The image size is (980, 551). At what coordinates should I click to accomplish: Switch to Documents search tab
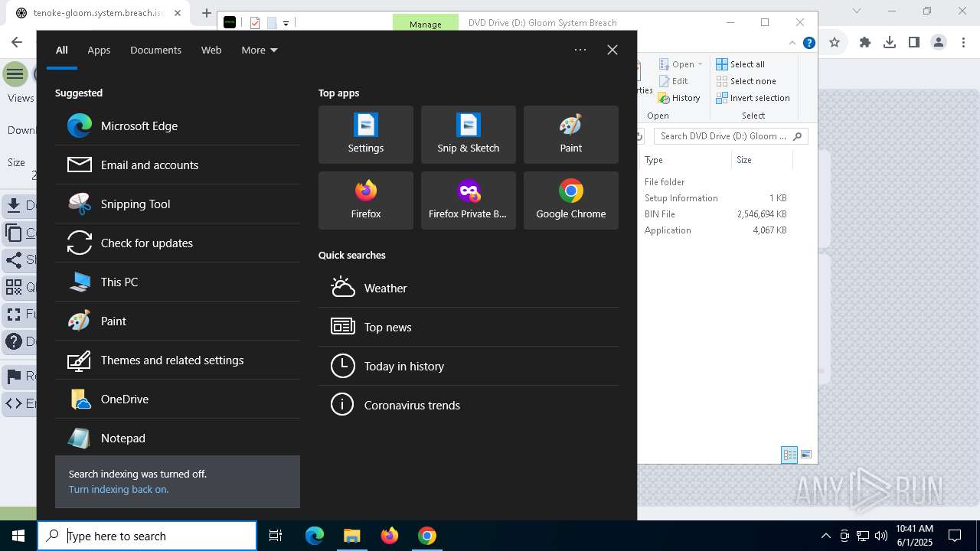point(155,50)
